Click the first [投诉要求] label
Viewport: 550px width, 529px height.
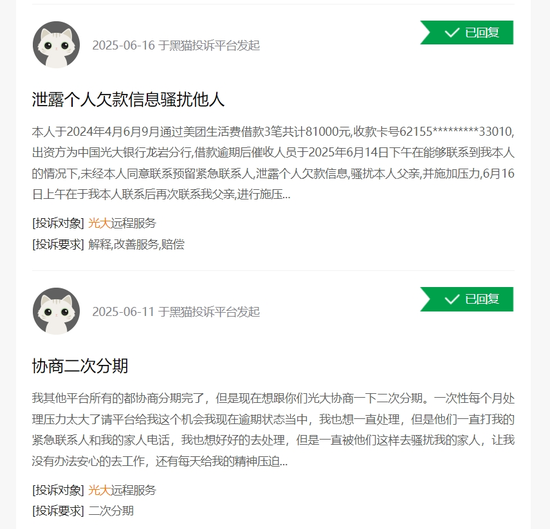tap(58, 244)
